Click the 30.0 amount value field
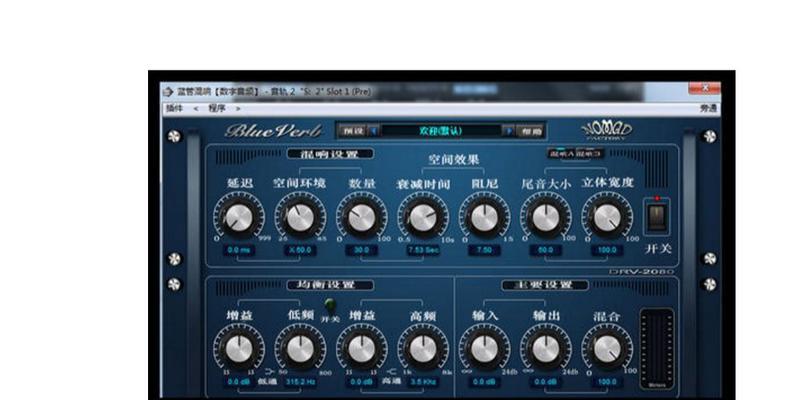Image resolution: width=799 pixels, height=400 pixels. tap(361, 250)
